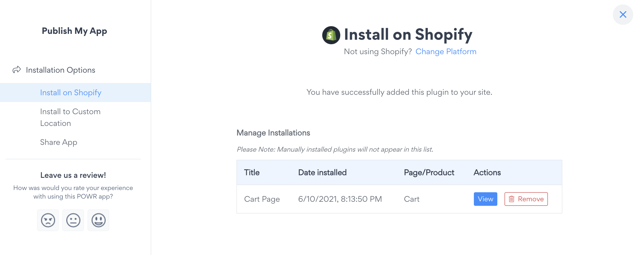Click the POWR app experience question text

pos(73,192)
